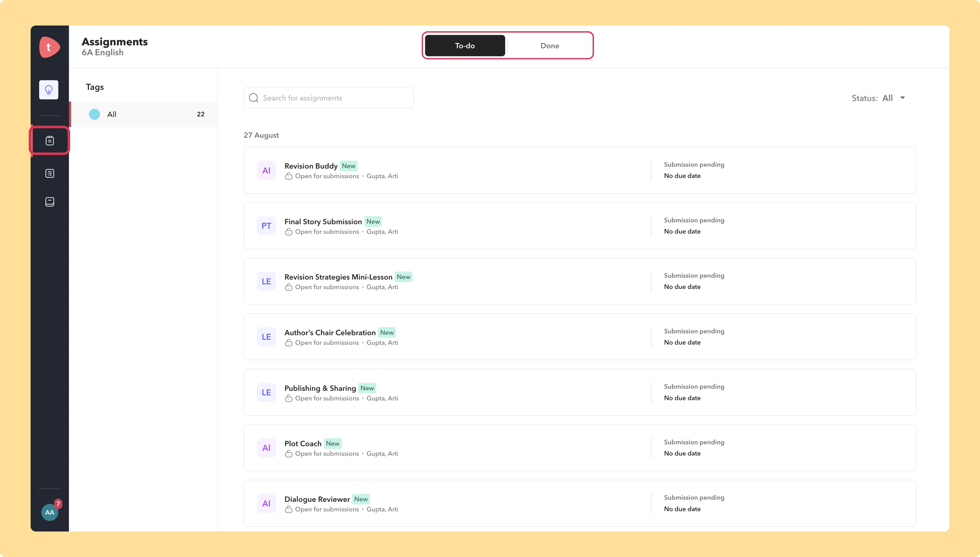The width and height of the screenshot is (980, 557).
Task: Click the New badge on Plot Coach
Action: click(x=332, y=443)
